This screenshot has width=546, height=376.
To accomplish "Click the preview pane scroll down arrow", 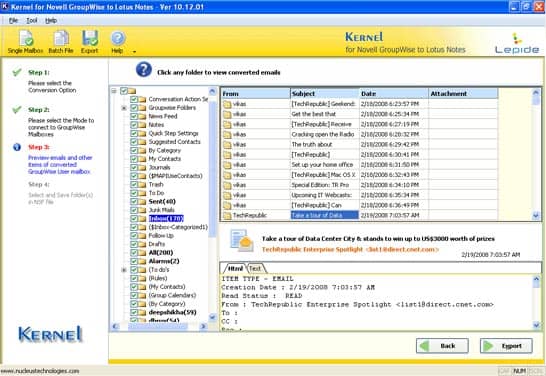I will pyautogui.click(x=536, y=325).
